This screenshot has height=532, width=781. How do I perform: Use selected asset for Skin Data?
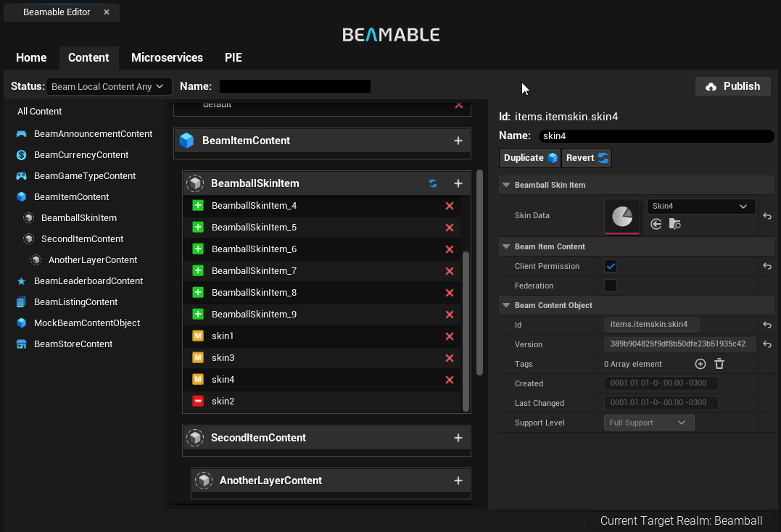coord(656,225)
